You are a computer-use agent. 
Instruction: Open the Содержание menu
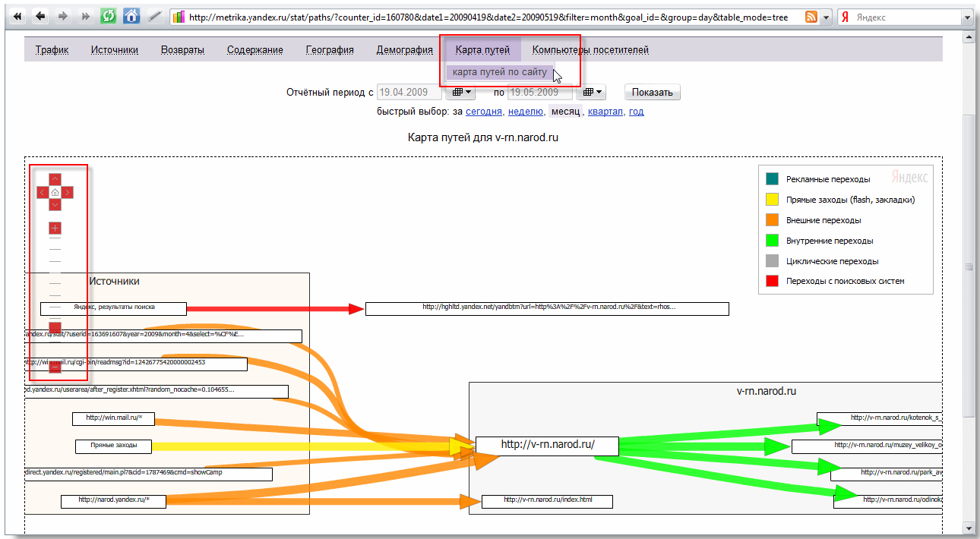255,50
